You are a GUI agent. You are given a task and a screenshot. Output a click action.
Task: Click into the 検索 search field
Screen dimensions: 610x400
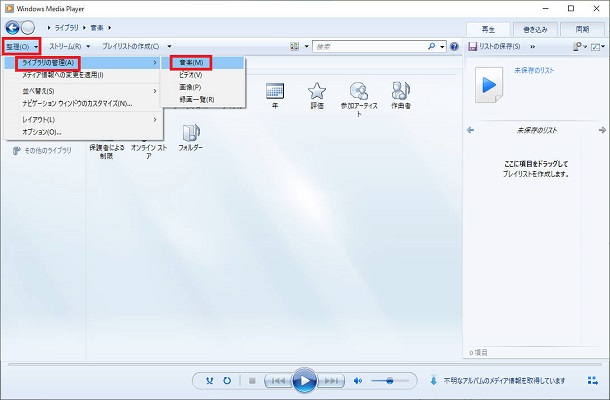[x=370, y=47]
